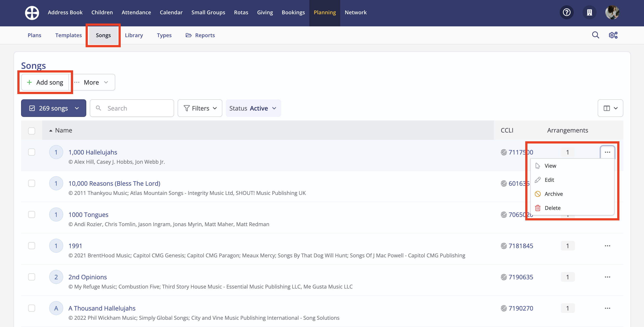Viewport: 644px width, 327px height.
Task: Open the user profile avatar
Action: pos(612,12)
